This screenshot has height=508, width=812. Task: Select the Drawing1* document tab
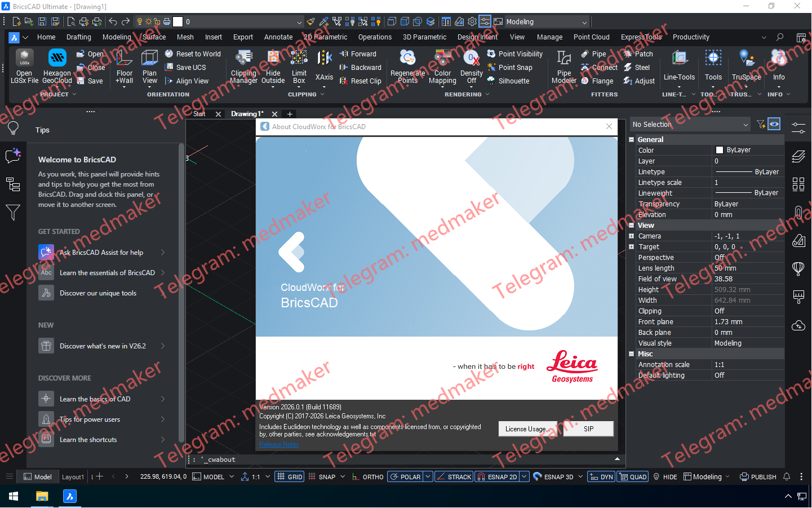(x=247, y=114)
